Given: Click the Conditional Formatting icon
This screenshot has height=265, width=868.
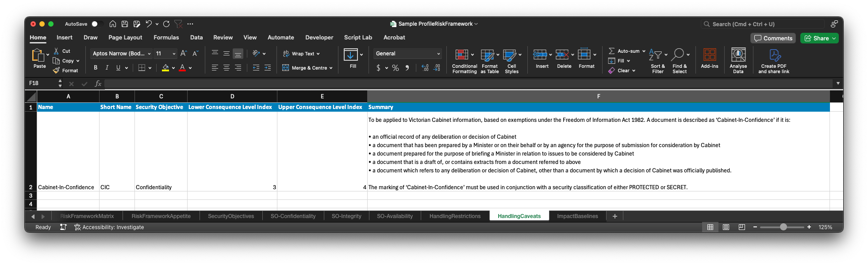Looking at the screenshot, I should click(x=462, y=55).
